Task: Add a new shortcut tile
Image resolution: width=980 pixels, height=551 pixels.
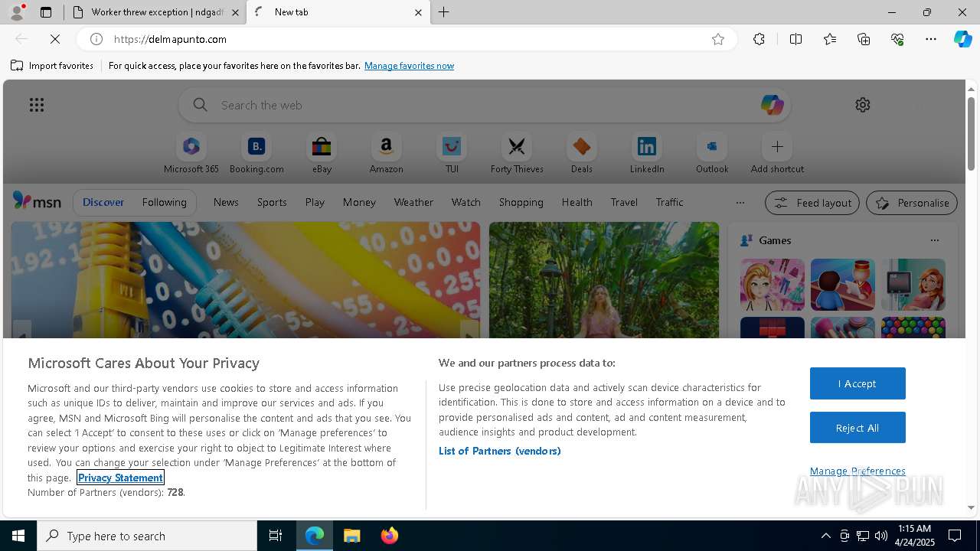Action: [777, 154]
